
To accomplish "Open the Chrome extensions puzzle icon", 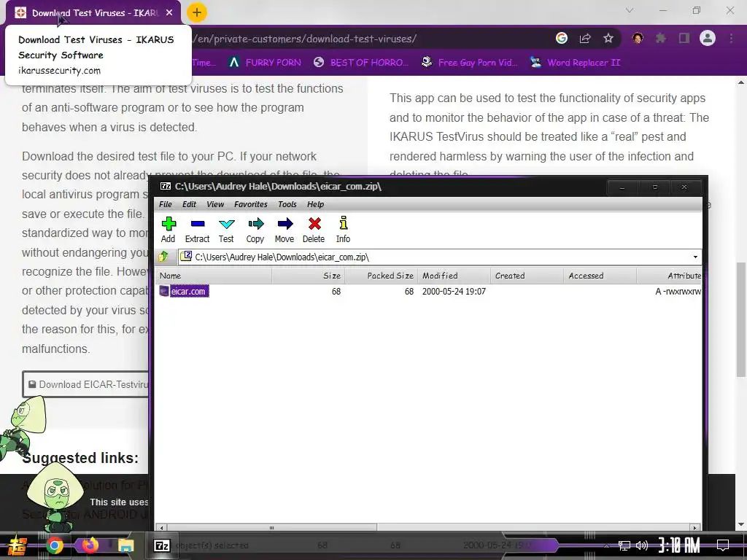I will (x=660, y=38).
